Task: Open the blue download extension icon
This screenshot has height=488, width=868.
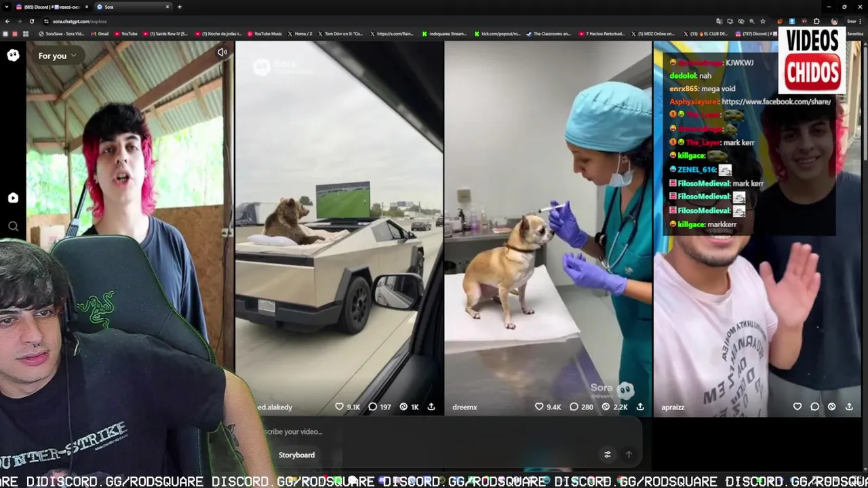Action: pyautogui.click(x=791, y=21)
